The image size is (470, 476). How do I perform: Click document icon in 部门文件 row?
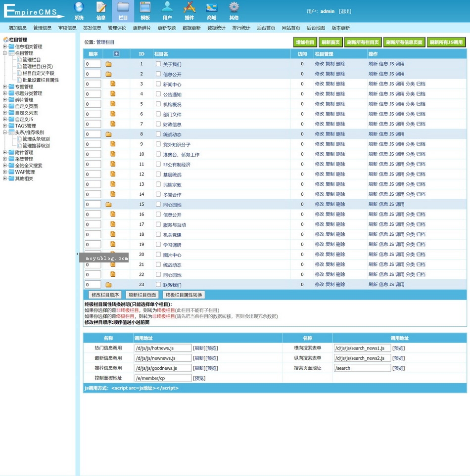[113, 114]
